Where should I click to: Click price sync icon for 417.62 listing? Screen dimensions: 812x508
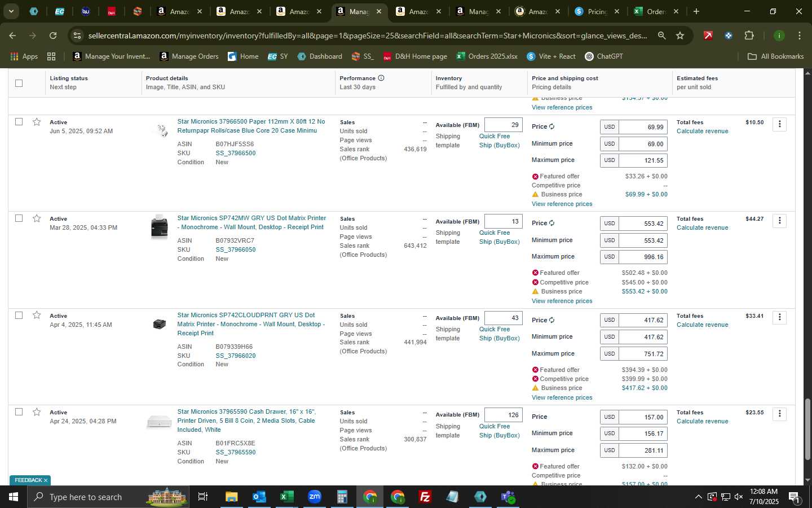pyautogui.click(x=551, y=320)
